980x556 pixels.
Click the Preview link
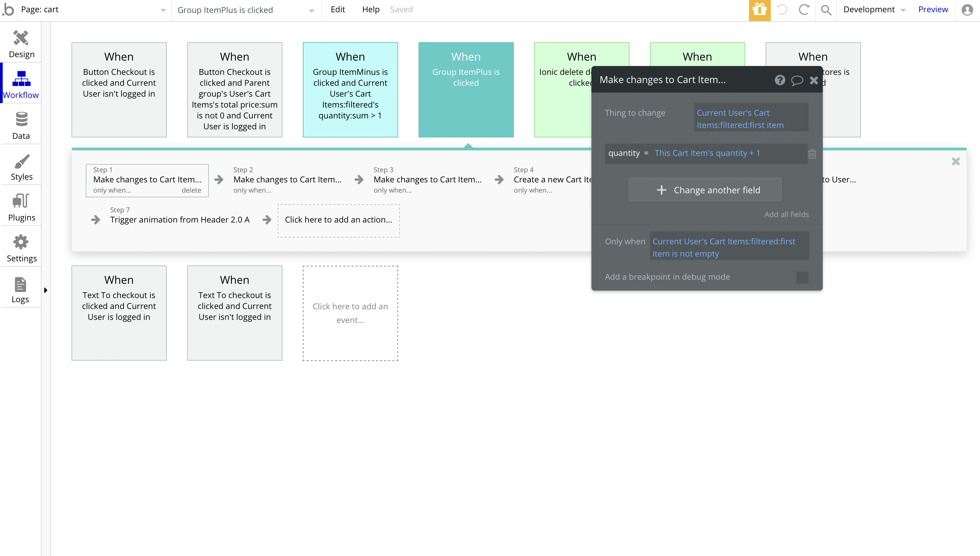coord(933,10)
